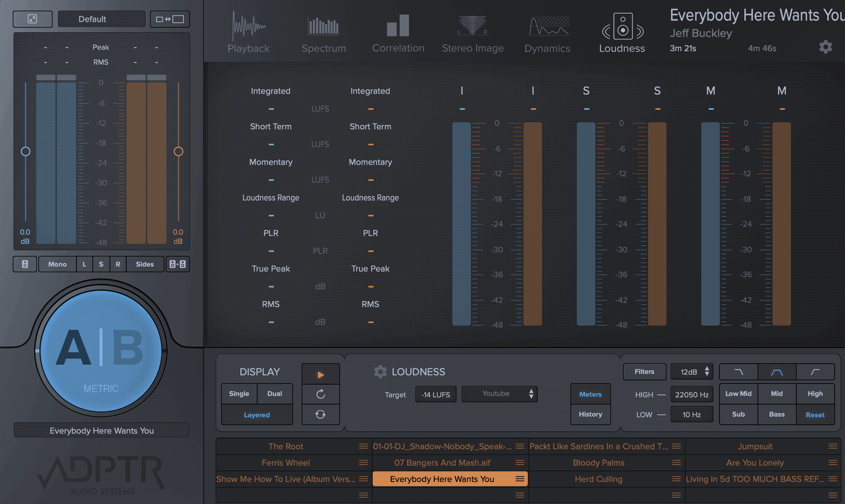
Task: Open the menu icon for Ferris Wheel
Action: tap(363, 462)
